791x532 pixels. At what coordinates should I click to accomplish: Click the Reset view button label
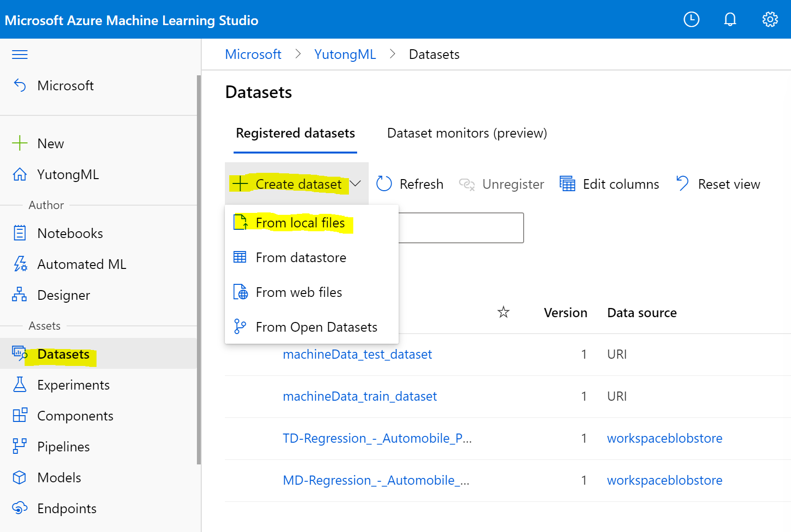point(729,184)
